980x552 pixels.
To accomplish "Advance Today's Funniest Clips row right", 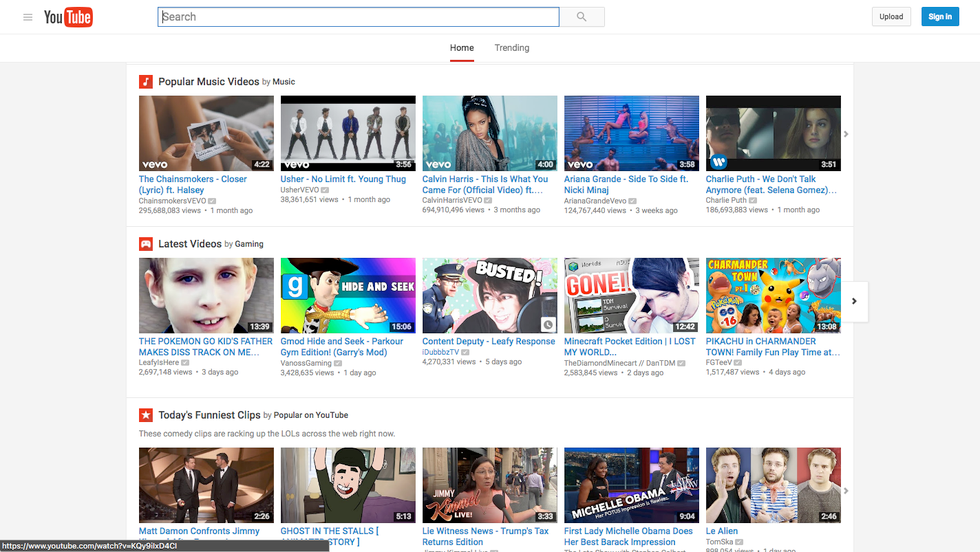I will point(846,491).
